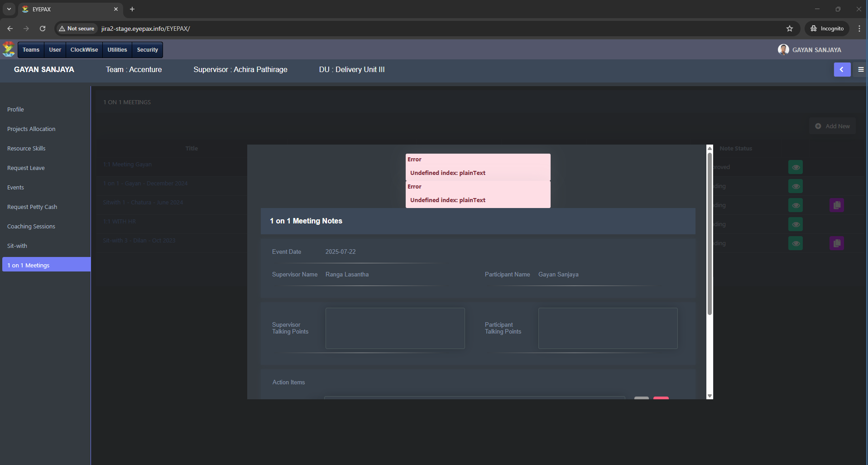Open the Utilities dropdown in the navbar
Screen dimensions: 868x465
click(117, 50)
